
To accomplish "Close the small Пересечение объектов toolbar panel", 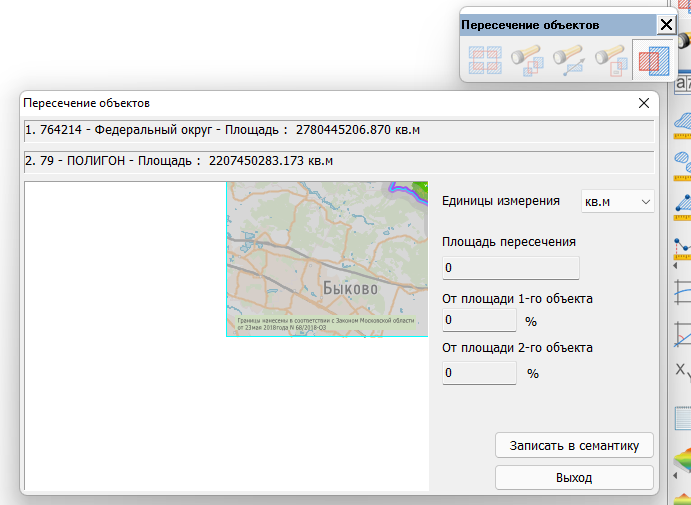I will click(x=666, y=25).
